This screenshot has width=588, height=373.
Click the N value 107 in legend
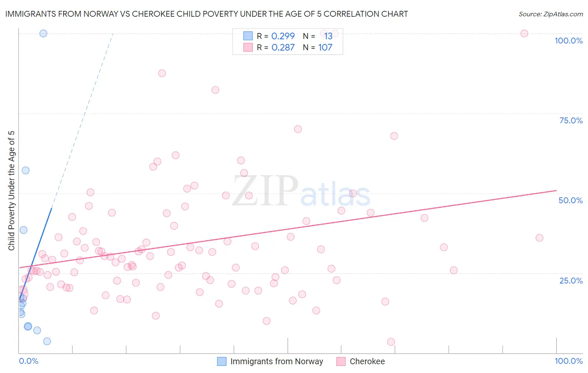pyautogui.click(x=325, y=47)
